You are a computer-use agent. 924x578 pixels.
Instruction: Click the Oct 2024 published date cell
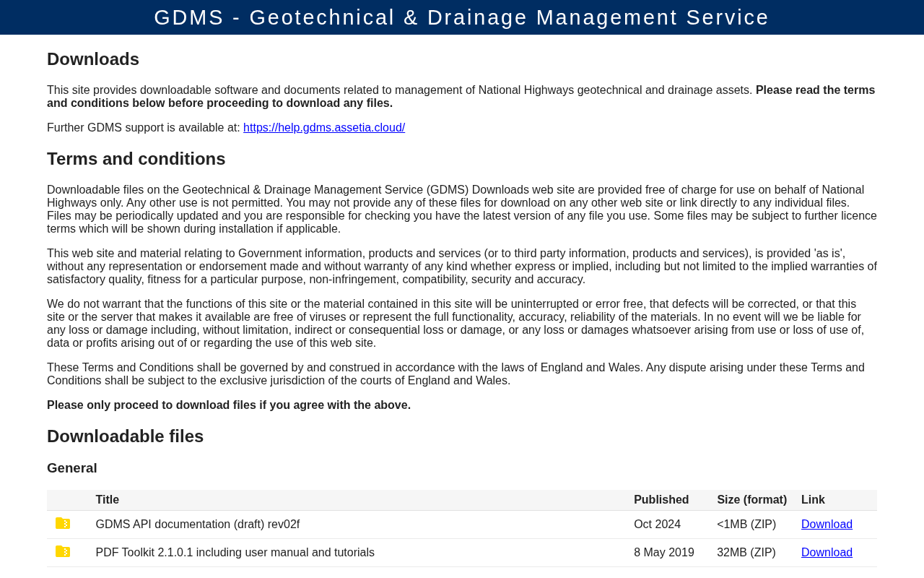[x=657, y=525]
